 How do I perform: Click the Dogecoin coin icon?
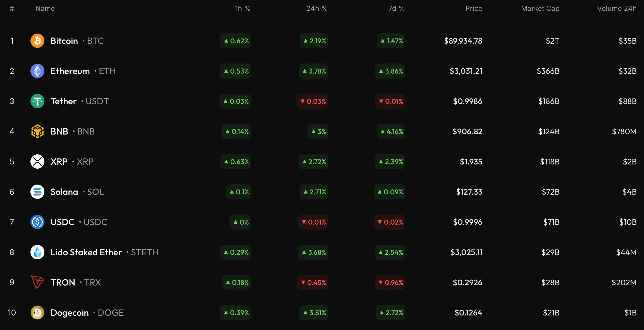pyautogui.click(x=37, y=313)
